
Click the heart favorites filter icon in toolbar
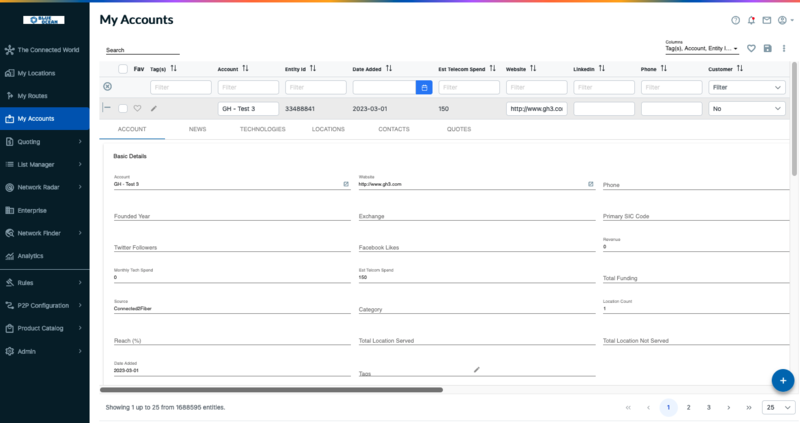(x=751, y=48)
